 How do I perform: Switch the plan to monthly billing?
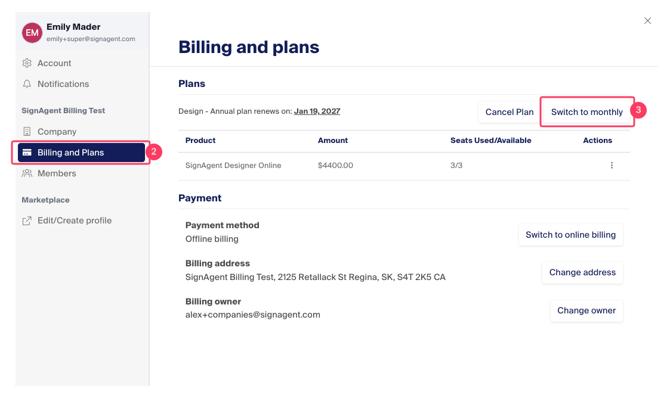[x=587, y=112]
